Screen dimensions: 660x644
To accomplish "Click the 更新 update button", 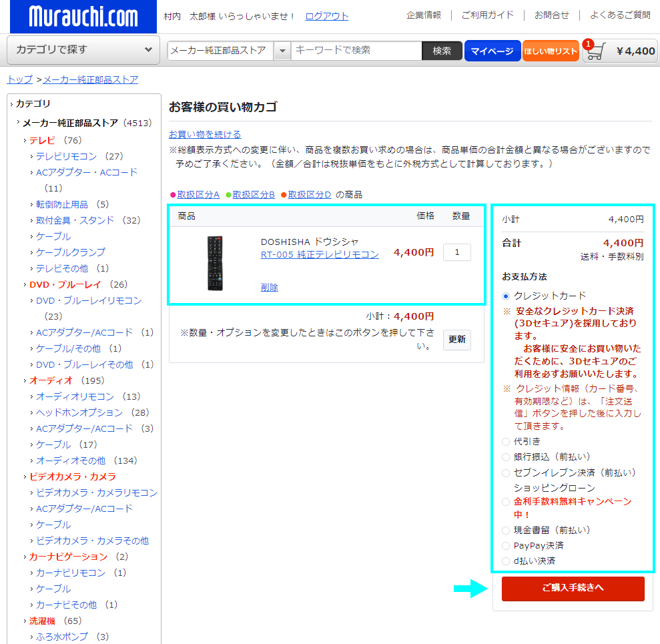I will 456,339.
